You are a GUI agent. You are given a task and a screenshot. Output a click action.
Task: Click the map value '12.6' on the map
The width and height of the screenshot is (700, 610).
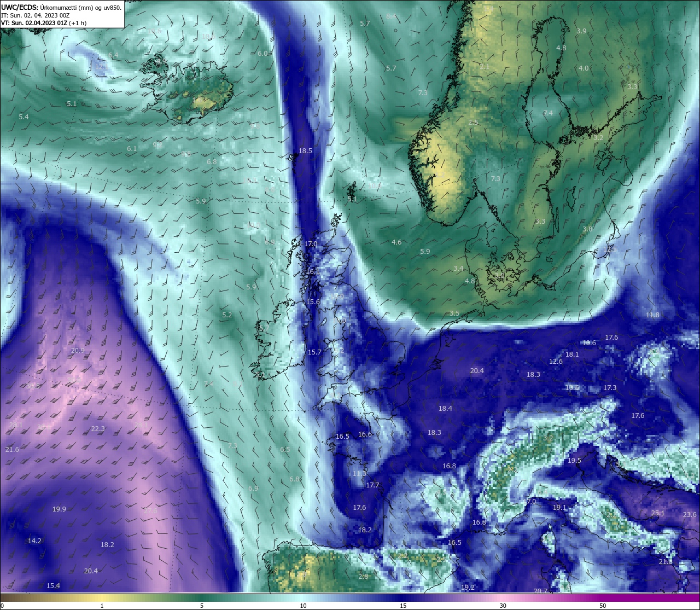[556, 361]
